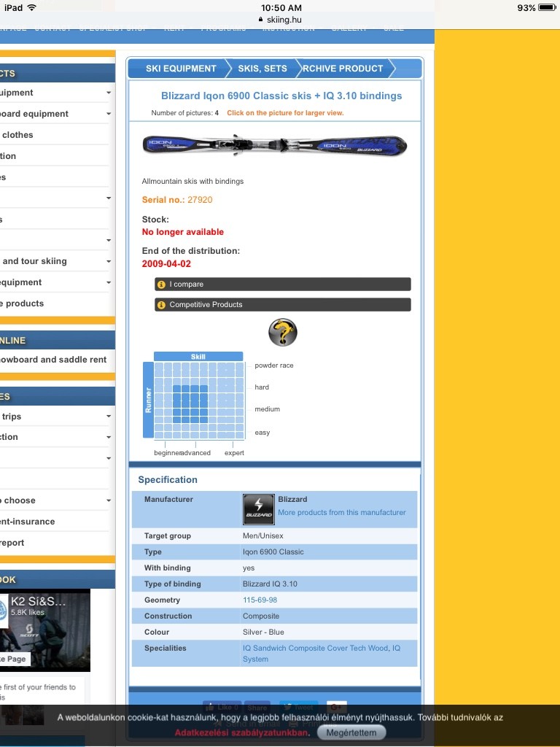Expand the 'and tour skiing' sidebar arrow

coord(109,262)
